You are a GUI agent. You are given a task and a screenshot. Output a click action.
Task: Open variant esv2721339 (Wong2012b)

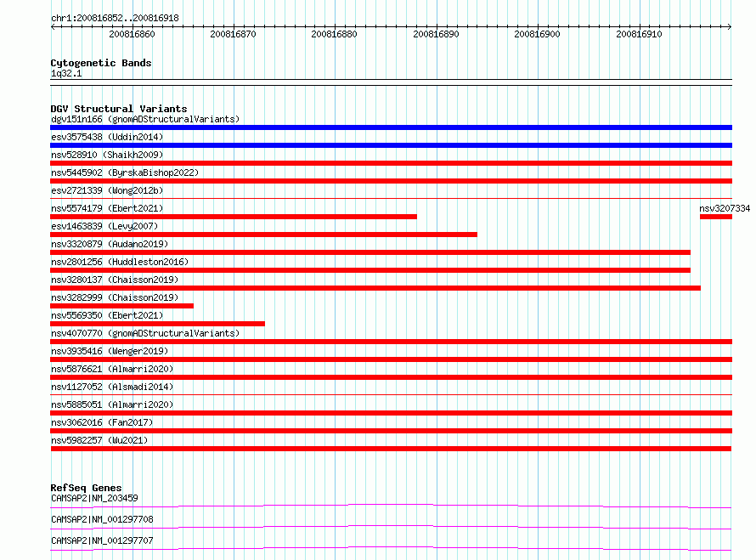(x=107, y=190)
